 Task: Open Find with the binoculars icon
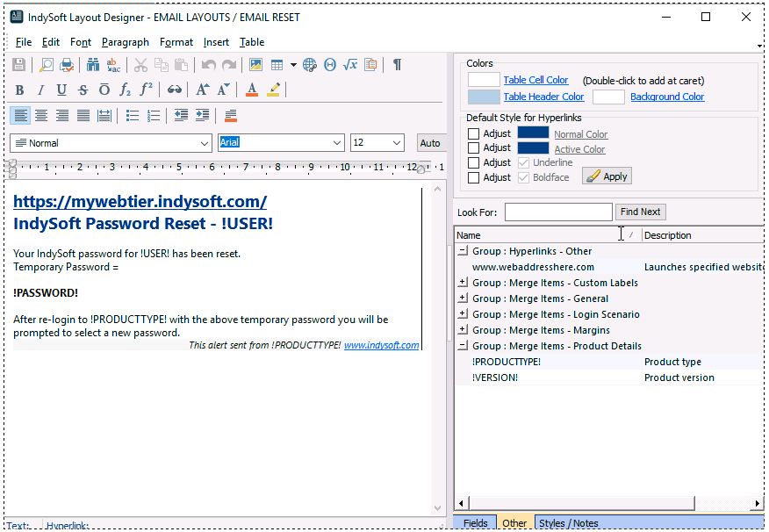coord(93,65)
